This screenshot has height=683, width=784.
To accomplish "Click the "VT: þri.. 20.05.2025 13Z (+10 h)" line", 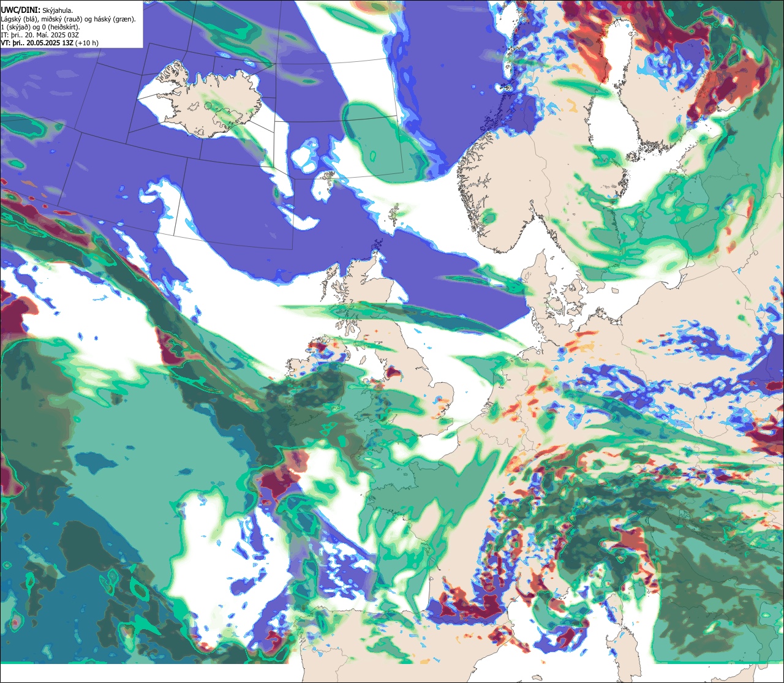I will (x=50, y=43).
